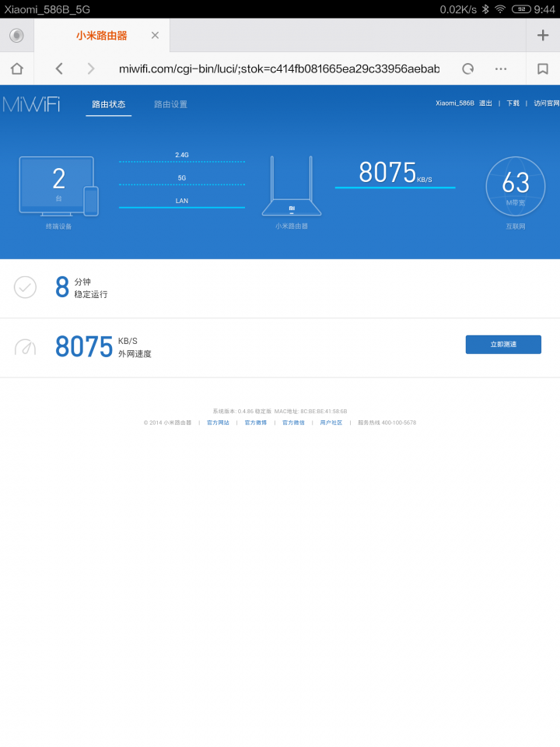Switch to 路由状态 tab
This screenshot has height=747, width=560.
(109, 104)
